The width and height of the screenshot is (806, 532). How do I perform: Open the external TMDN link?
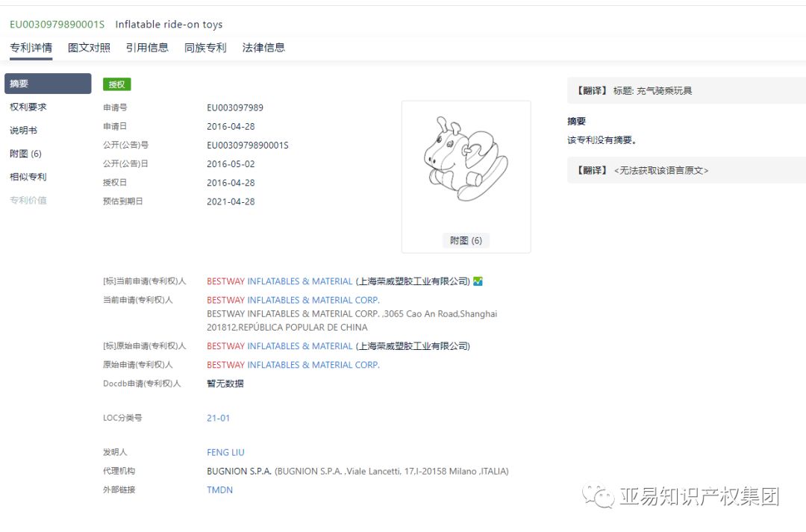219,489
